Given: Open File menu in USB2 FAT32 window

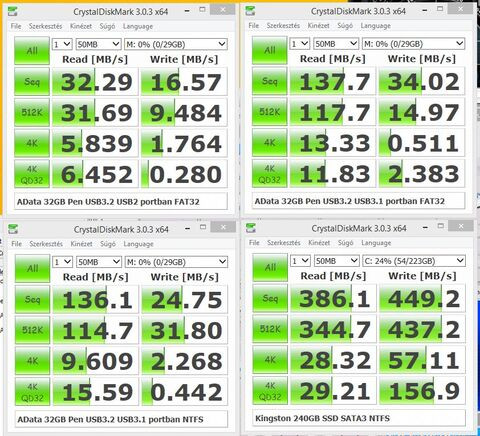Looking at the screenshot, I should [16, 26].
